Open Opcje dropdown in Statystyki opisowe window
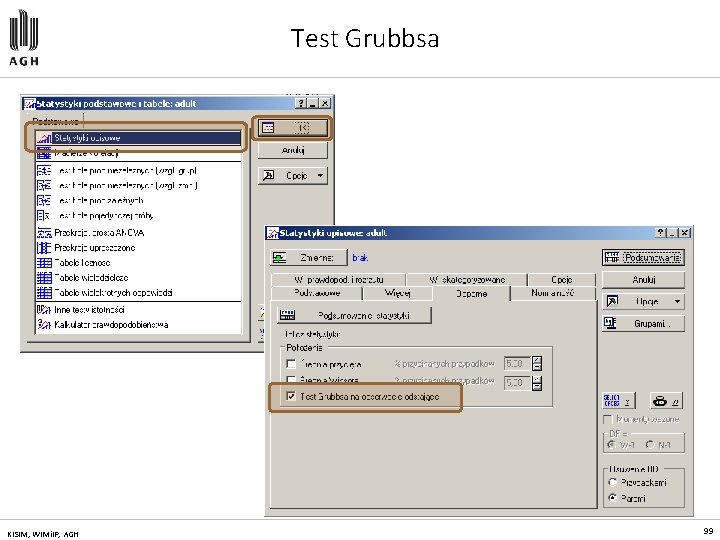This screenshot has width=720, height=540. pos(643,302)
